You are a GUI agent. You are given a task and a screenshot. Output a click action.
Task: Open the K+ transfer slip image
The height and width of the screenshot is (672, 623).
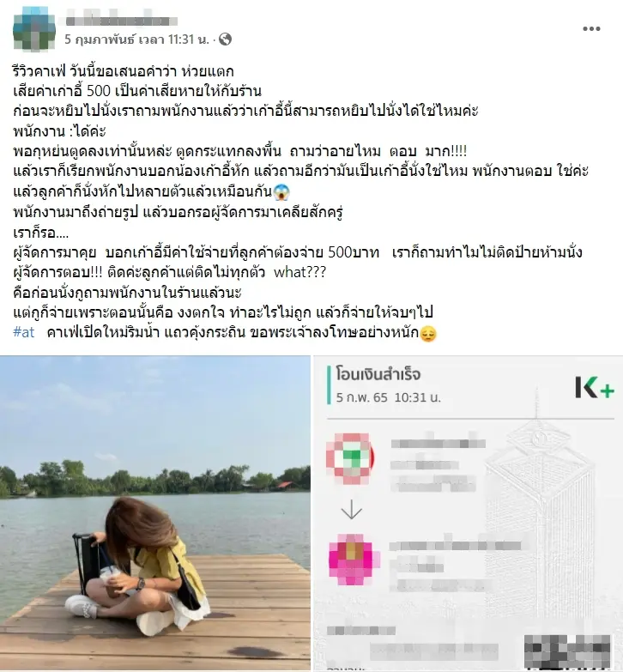[469, 513]
